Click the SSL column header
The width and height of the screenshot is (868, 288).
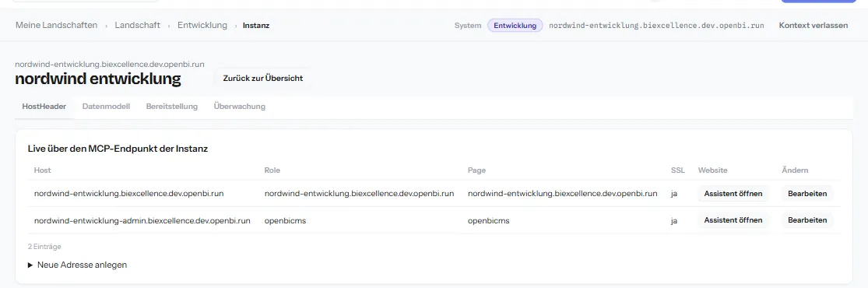677,170
